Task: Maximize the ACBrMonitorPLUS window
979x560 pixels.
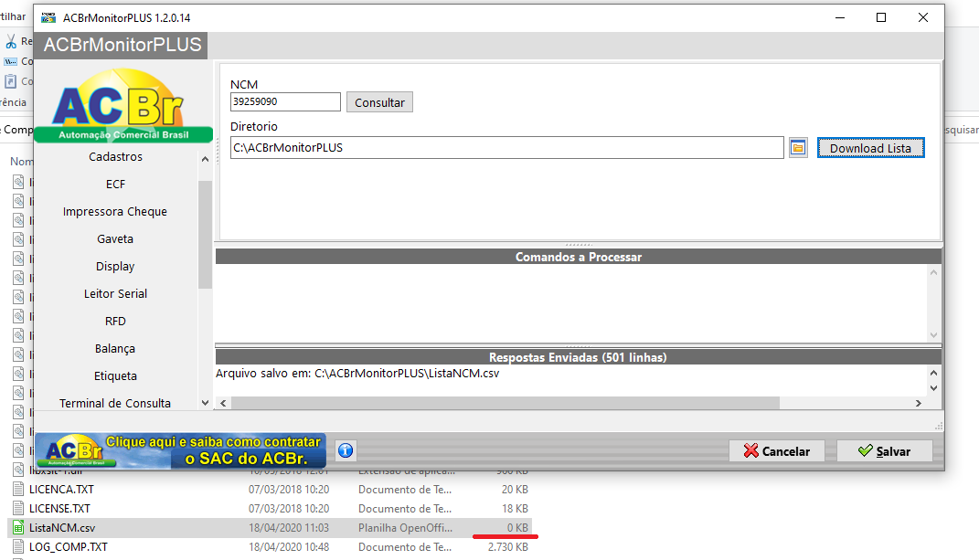Action: (881, 17)
